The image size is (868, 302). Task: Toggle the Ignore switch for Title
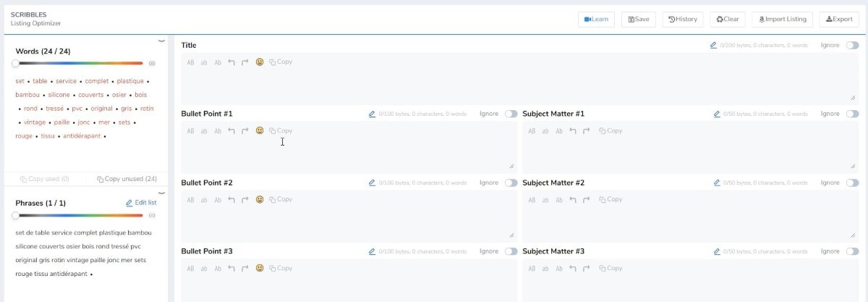point(853,45)
